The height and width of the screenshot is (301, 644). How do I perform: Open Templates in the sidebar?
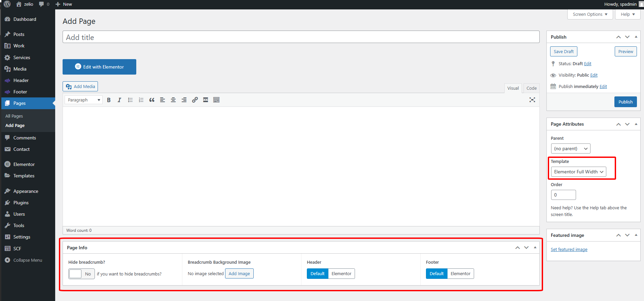click(28, 176)
